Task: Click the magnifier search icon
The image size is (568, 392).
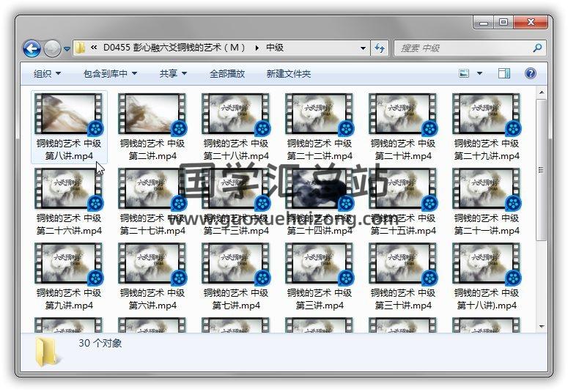Action: (x=537, y=48)
